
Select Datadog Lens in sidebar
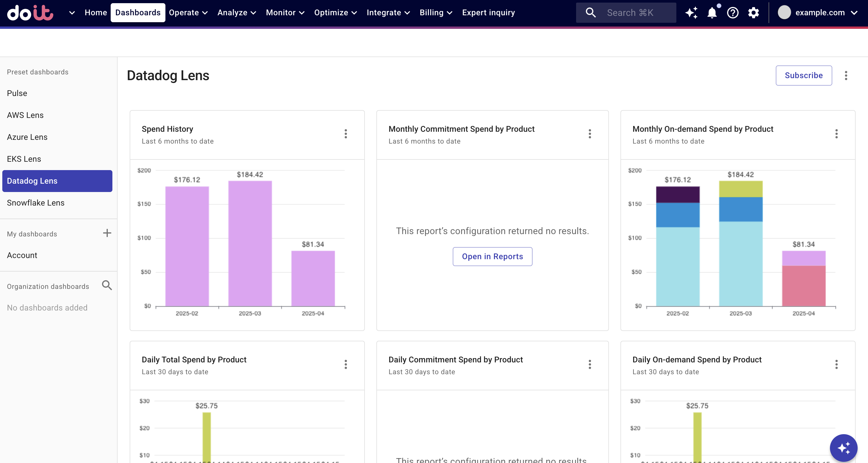click(57, 181)
